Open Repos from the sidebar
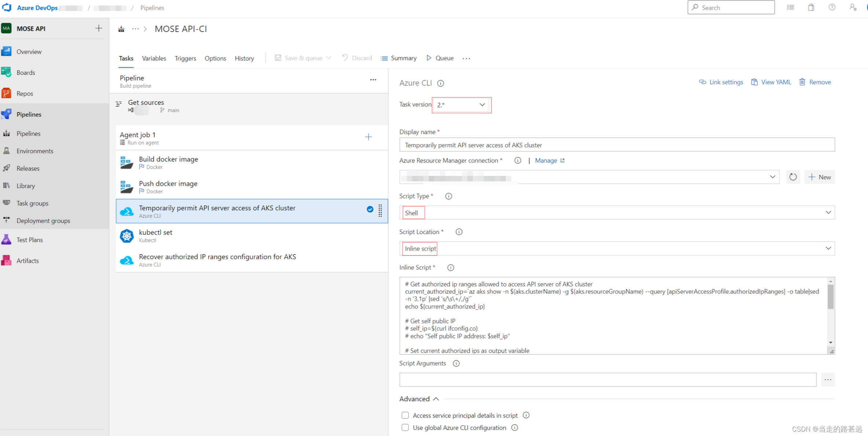 click(25, 93)
